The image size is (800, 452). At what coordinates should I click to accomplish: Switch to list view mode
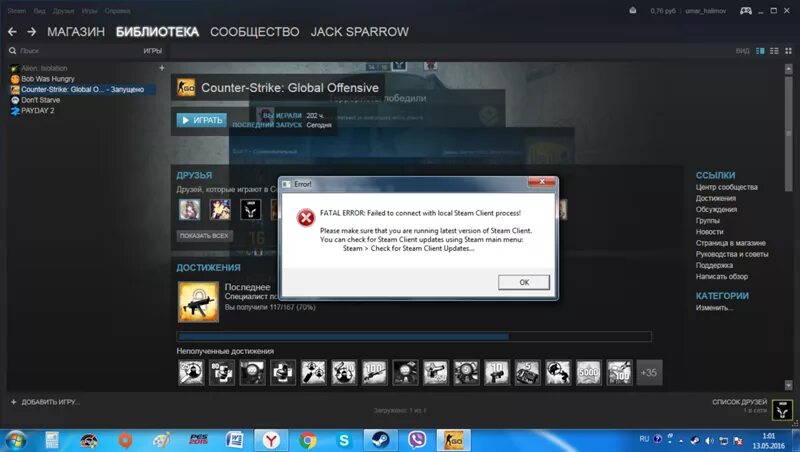click(x=774, y=51)
